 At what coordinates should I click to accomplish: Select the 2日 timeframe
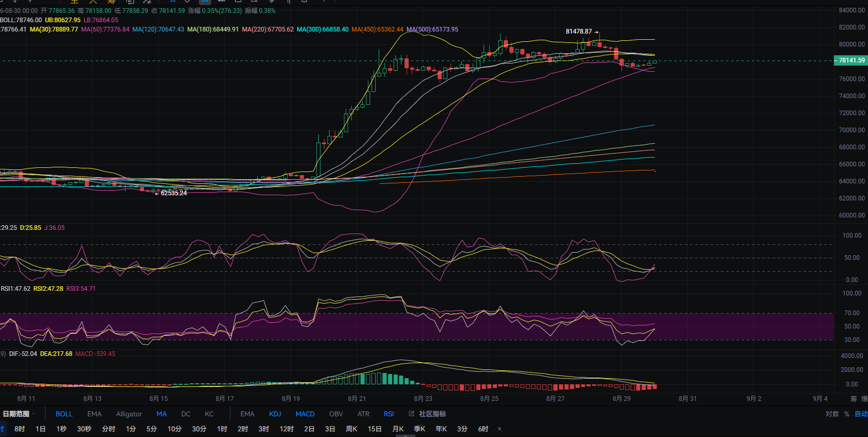[x=309, y=429]
